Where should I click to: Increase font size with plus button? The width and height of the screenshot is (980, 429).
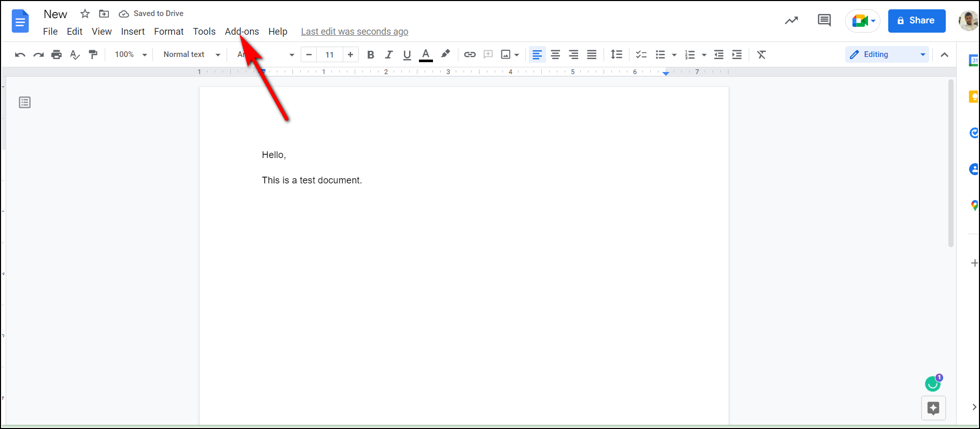click(x=351, y=54)
